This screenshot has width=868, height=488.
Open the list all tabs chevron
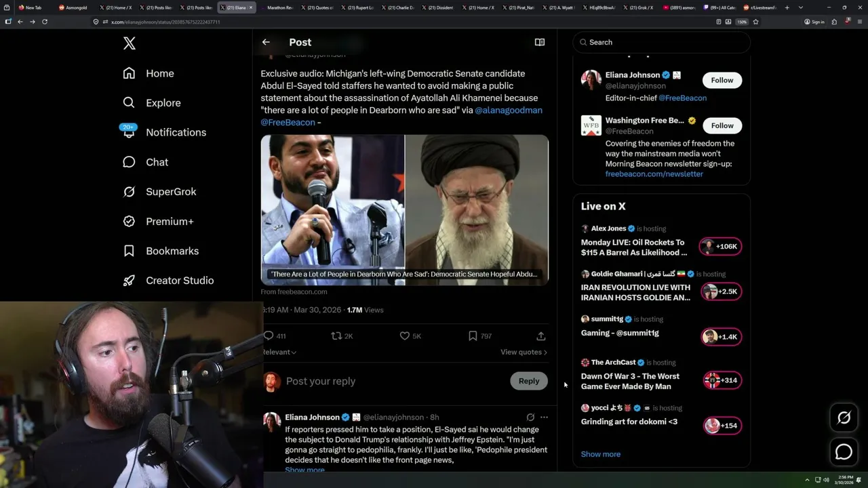pos(801,7)
